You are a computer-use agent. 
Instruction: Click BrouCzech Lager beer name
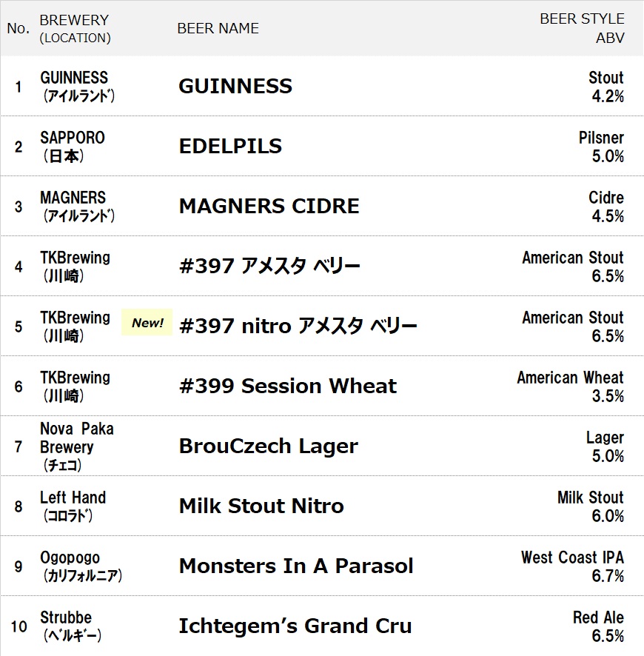pos(269,446)
